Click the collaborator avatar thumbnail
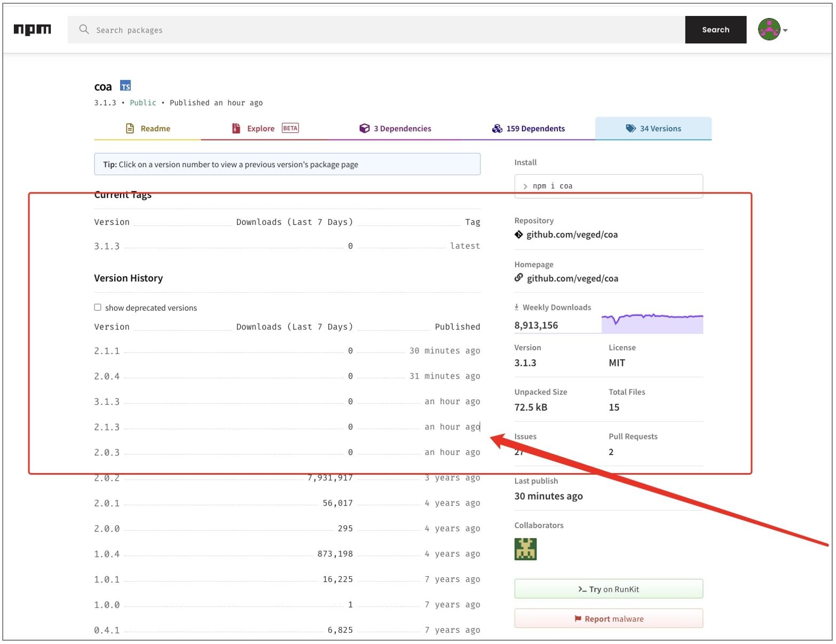Image resolution: width=836 pixels, height=644 pixels. pyautogui.click(x=526, y=549)
